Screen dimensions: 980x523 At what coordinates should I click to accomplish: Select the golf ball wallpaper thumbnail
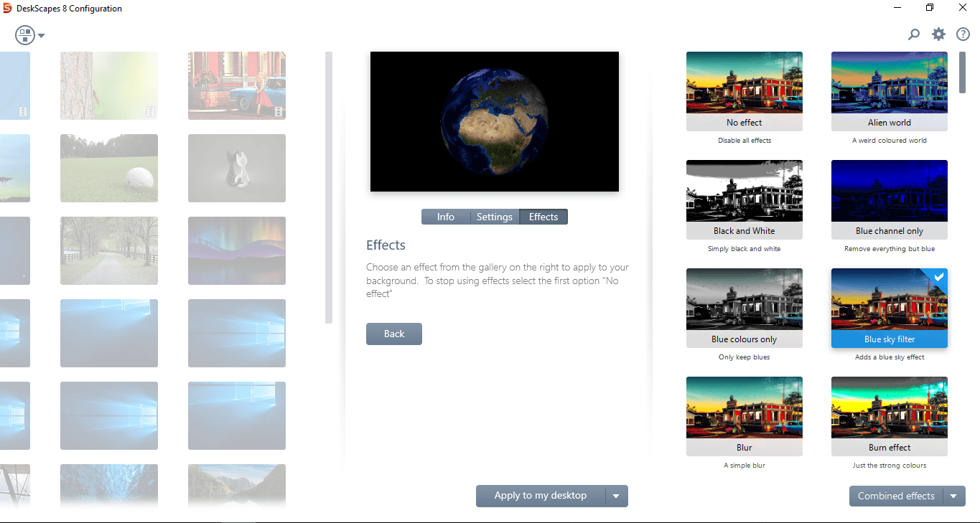(109, 168)
